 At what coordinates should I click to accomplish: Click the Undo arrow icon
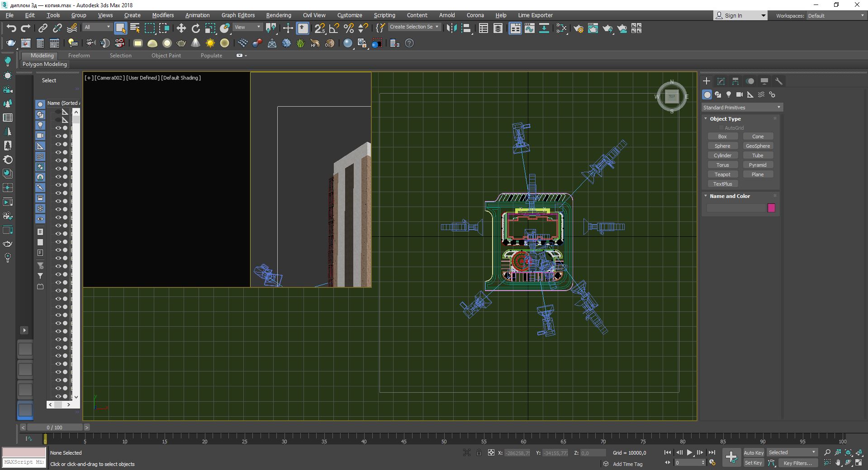coord(11,28)
